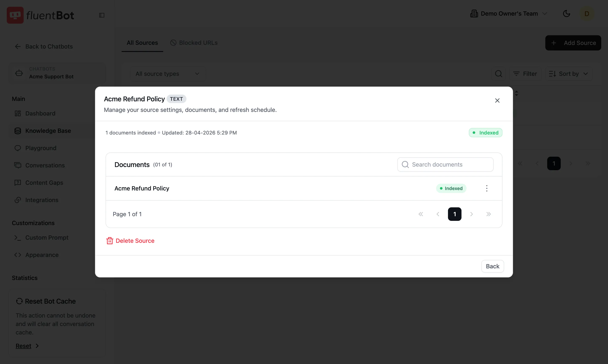Viewport: 608px width, 364px height.
Task: Go to first page in background sources list
Action: [x=520, y=164]
